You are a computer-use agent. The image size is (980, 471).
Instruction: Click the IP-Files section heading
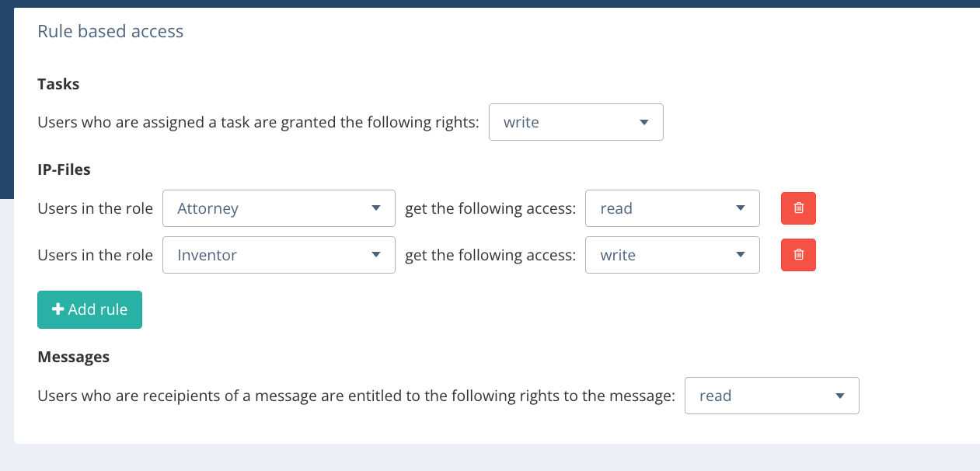[x=65, y=169]
